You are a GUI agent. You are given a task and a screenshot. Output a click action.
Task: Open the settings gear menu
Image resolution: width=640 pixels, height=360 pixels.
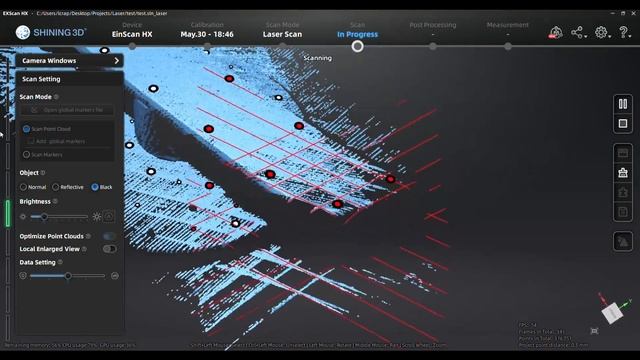600,32
